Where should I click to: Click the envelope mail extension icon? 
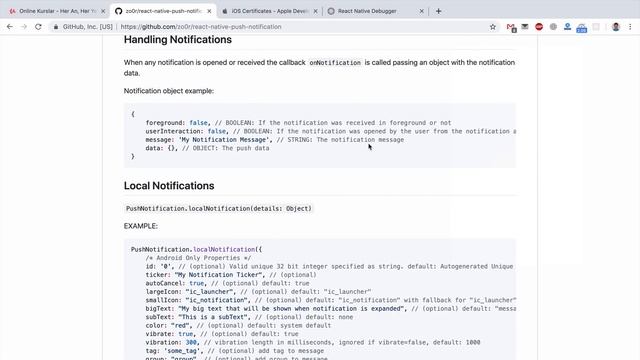click(525, 27)
